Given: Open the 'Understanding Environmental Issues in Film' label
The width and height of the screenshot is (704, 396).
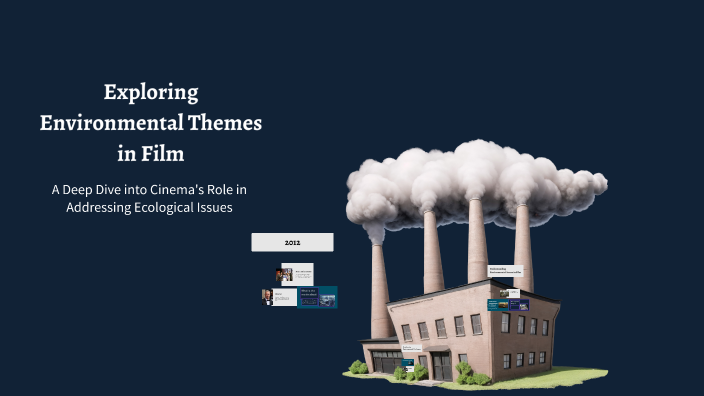Looking at the screenshot, I should 505,271.
